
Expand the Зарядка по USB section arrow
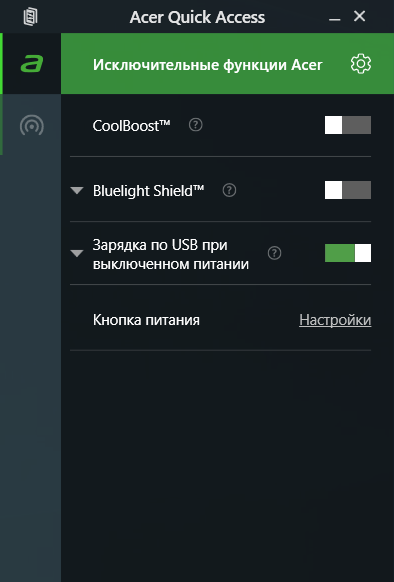click(77, 254)
